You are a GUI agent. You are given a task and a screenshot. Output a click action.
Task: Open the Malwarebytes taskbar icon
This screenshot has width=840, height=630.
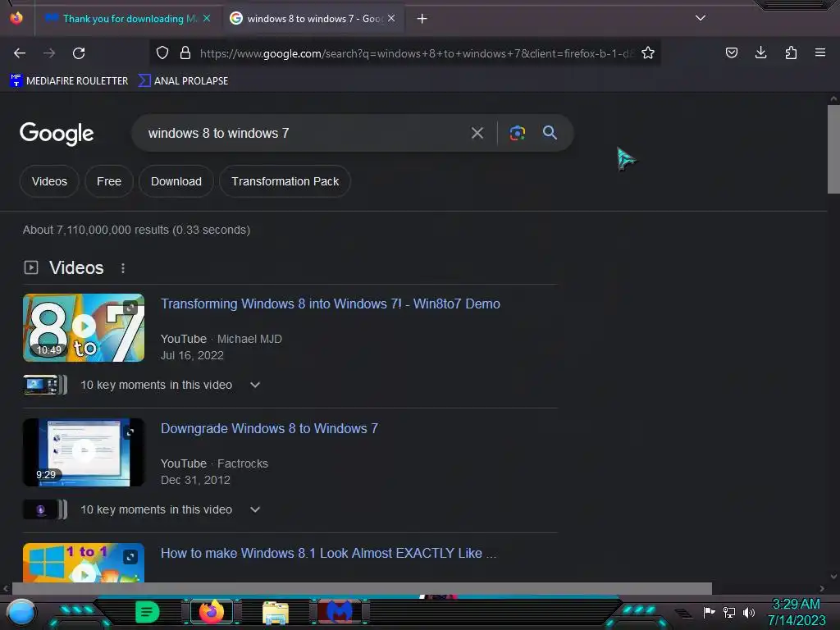click(x=339, y=612)
